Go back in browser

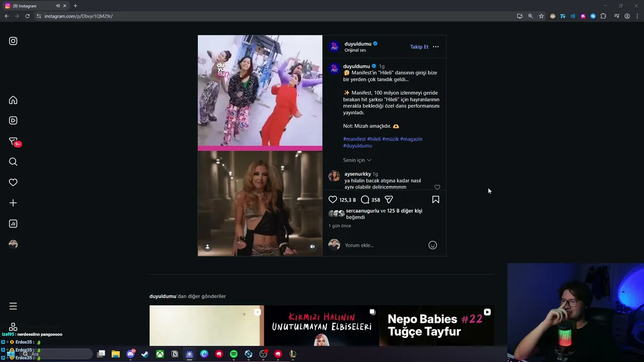click(x=7, y=16)
